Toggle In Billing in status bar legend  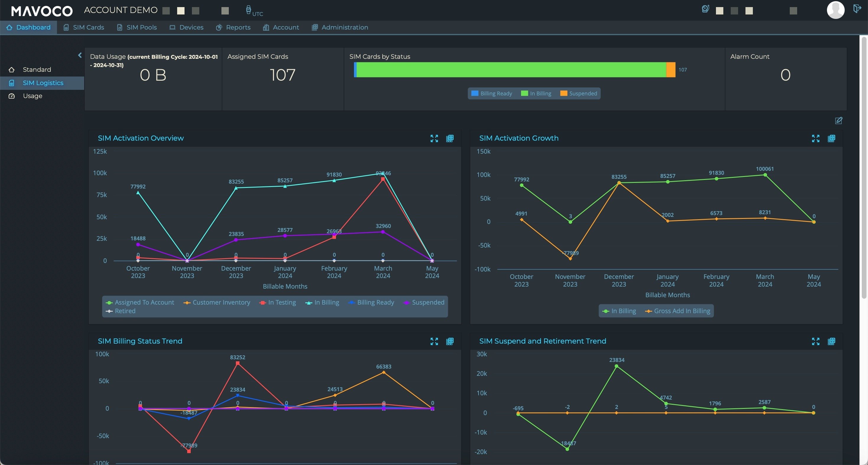536,93
